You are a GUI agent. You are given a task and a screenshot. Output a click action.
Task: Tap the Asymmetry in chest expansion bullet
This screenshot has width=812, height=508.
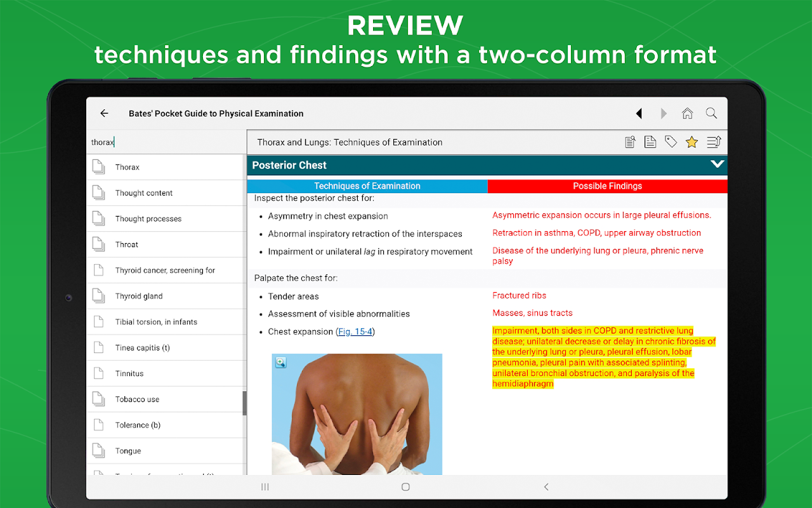point(328,216)
